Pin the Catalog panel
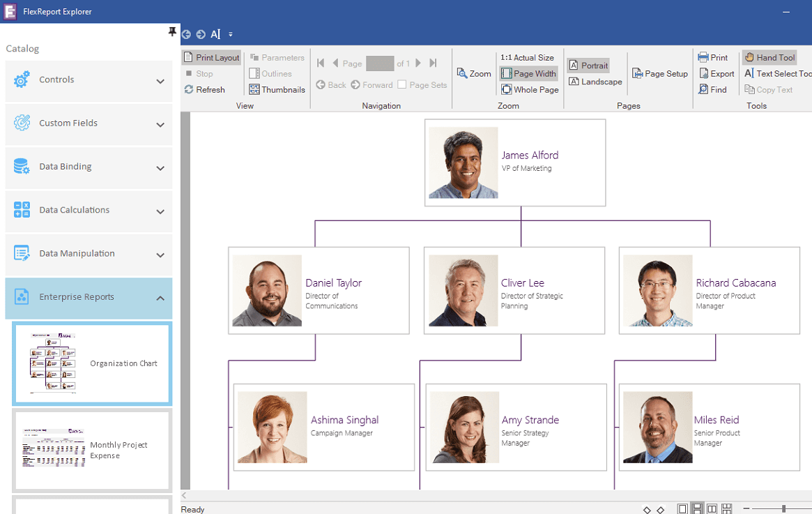The image size is (812, 514). (172, 32)
